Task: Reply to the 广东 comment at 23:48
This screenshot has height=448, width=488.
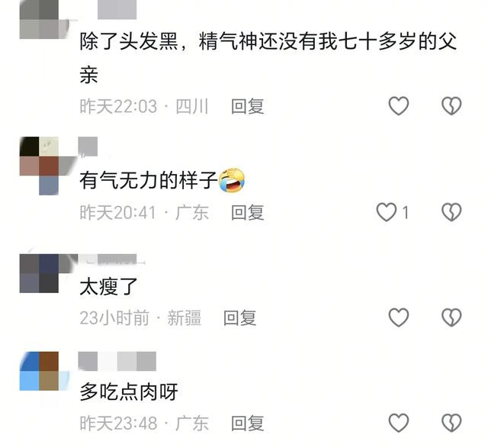Action: click(247, 423)
